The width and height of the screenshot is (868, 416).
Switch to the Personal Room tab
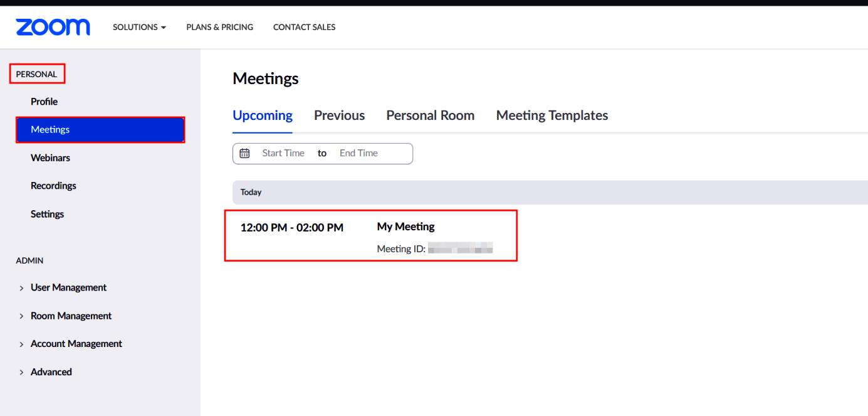click(430, 115)
